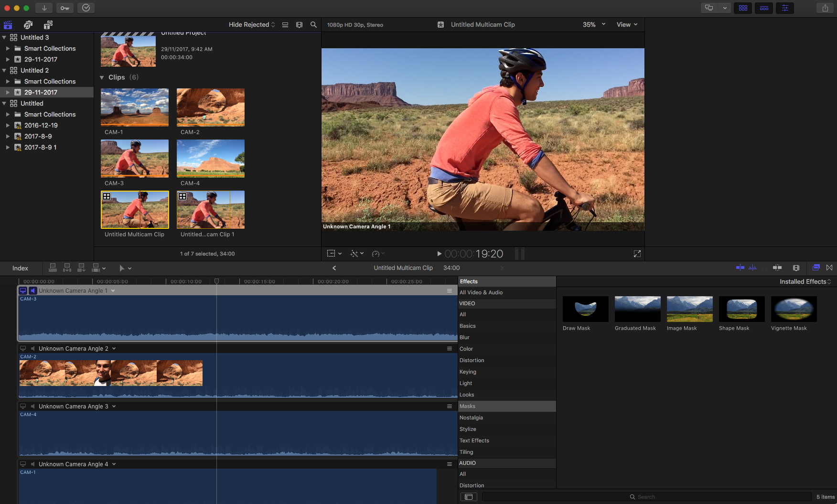The width and height of the screenshot is (837, 504).
Task: Click the Titles and Generators sidebar icon
Action: point(48,25)
